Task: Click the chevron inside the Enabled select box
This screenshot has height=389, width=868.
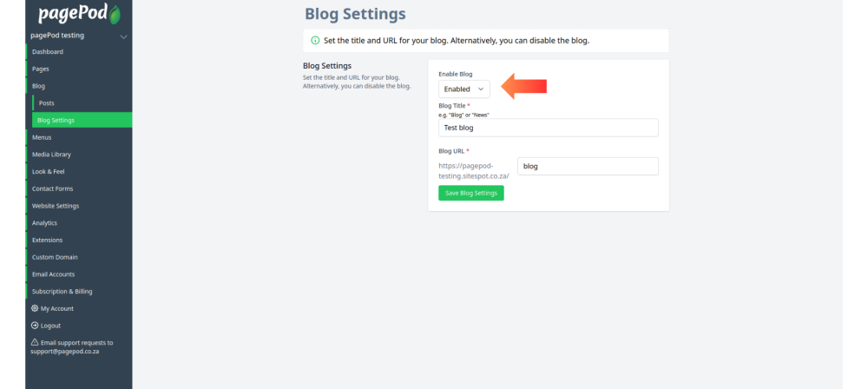Action: click(481, 89)
